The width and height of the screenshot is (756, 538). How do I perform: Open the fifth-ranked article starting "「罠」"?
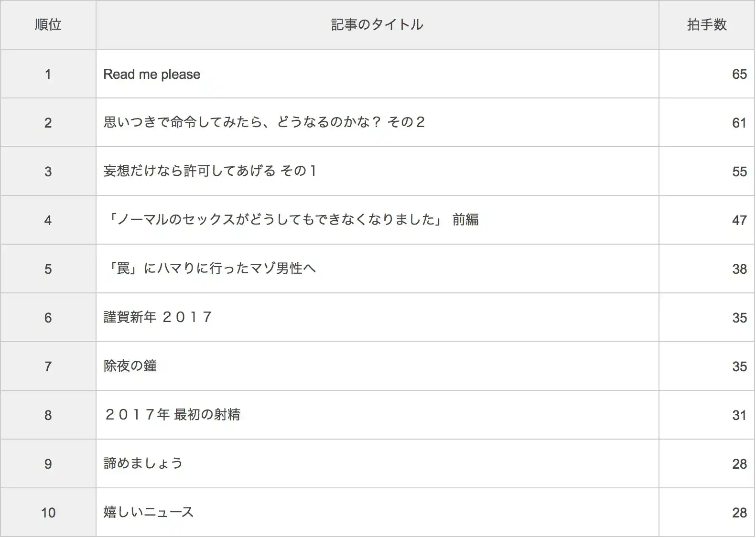click(210, 269)
